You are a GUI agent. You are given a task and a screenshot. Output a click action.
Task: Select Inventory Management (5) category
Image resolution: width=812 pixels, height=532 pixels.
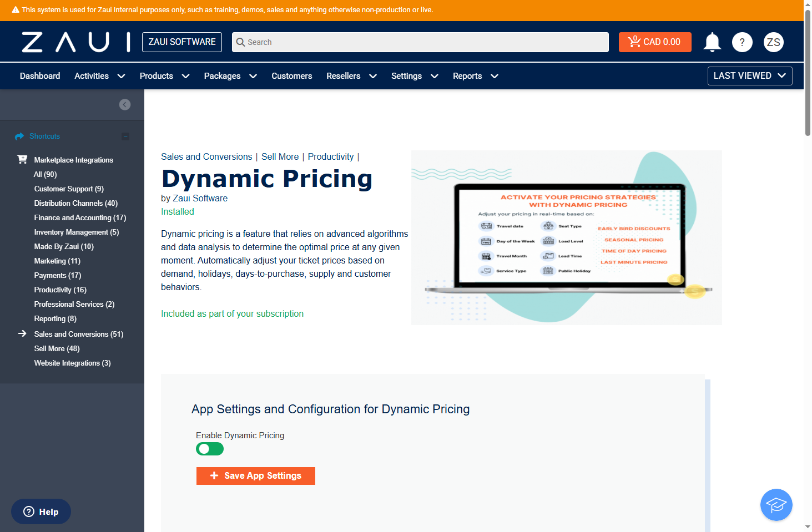77,232
